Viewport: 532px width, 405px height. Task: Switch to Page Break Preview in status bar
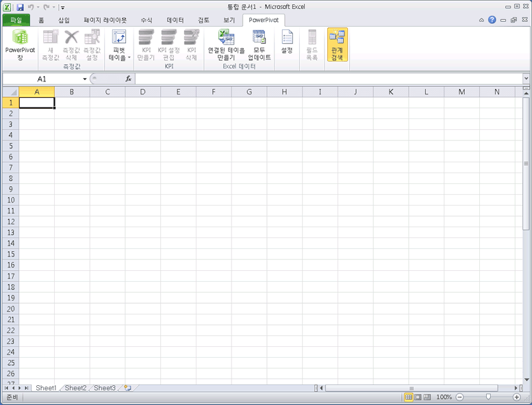(x=427, y=397)
